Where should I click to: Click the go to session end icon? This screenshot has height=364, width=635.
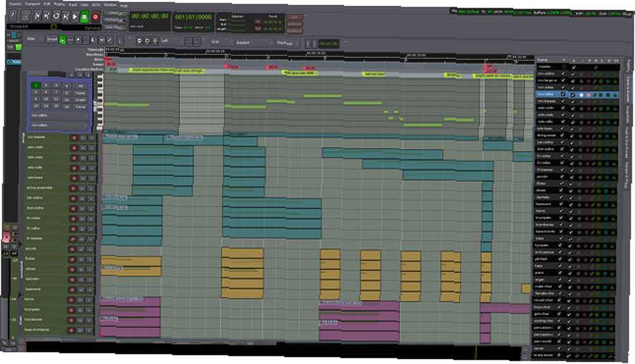(x=46, y=16)
